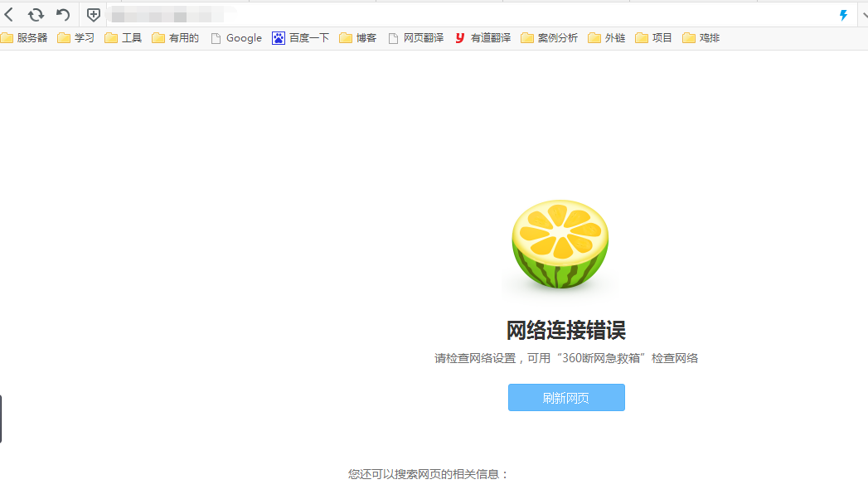Open the 博客 bookmark folder
868x499 pixels.
click(357, 38)
